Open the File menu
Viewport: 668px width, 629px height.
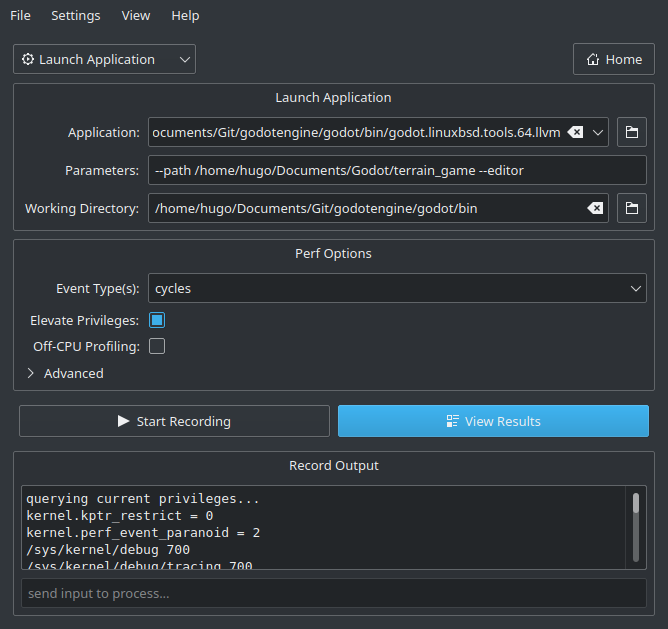[x=20, y=15]
